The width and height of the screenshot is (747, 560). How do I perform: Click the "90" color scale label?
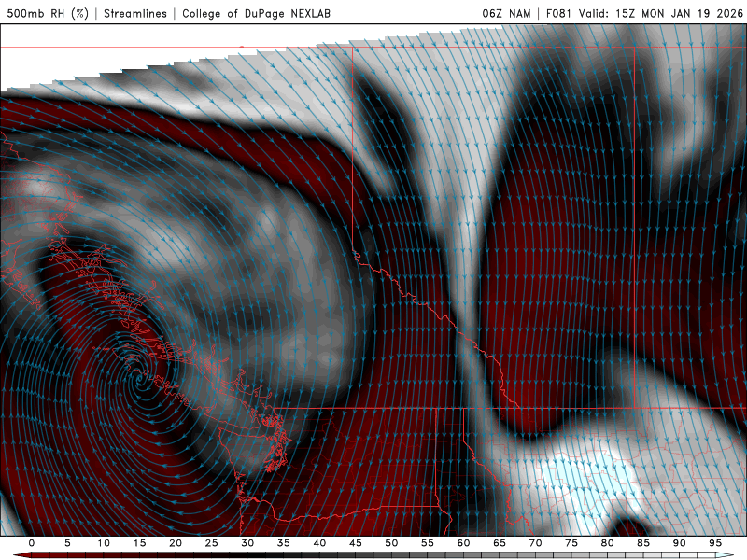[680, 543]
